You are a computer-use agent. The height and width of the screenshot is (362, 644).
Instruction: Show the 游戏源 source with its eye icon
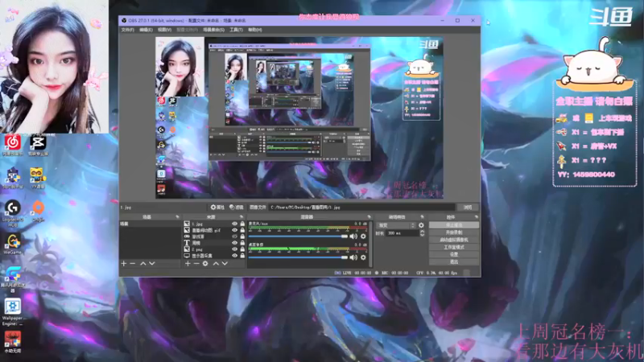234,237
